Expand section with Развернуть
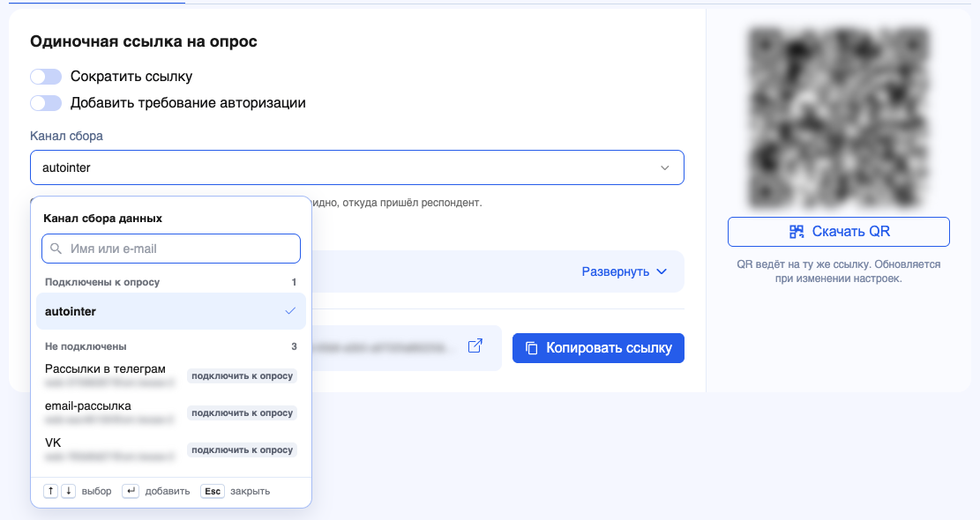The width and height of the screenshot is (980, 520). pyautogui.click(x=625, y=271)
